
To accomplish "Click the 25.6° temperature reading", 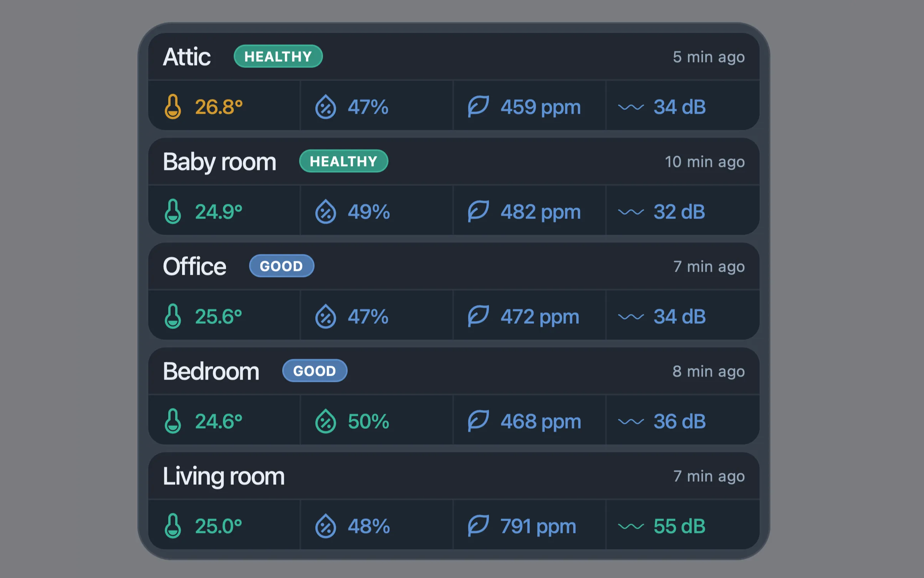I will pos(219,317).
